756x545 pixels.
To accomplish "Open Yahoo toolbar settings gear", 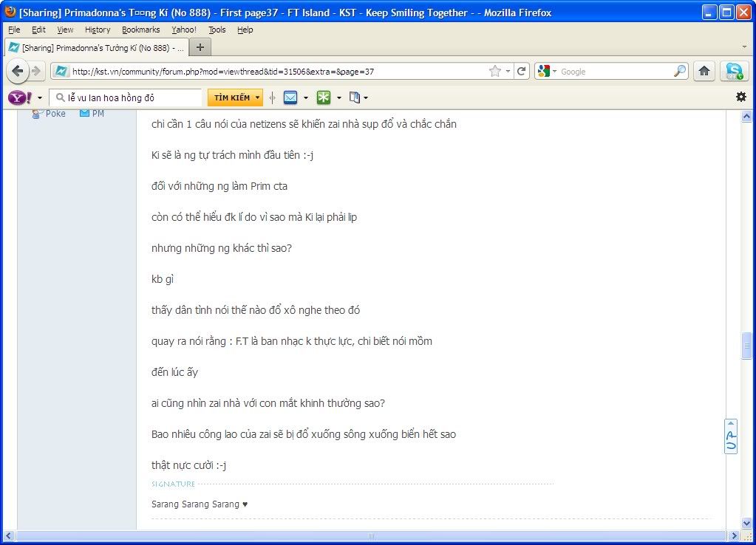I will (x=741, y=97).
